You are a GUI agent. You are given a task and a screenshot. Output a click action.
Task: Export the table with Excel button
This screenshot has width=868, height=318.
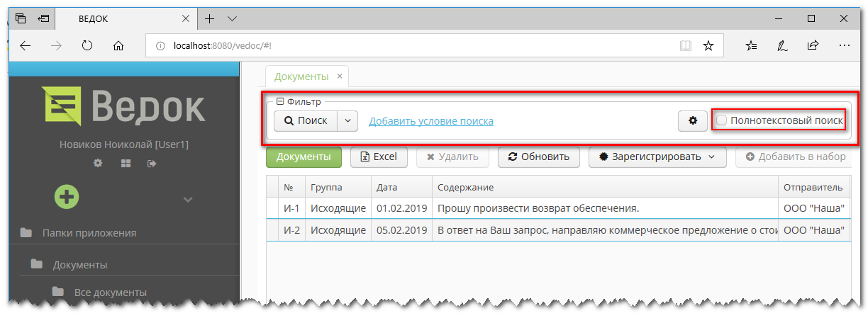(x=379, y=157)
